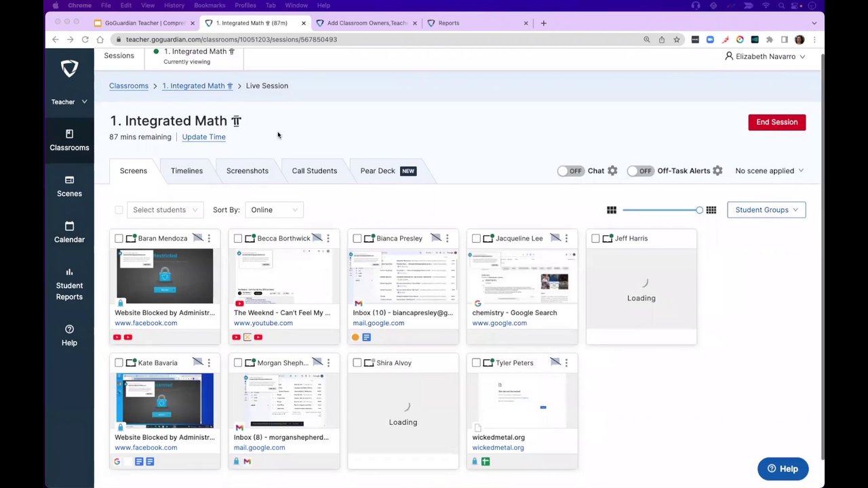This screenshot has height=488, width=868.
Task: Open Off-Task Alerts settings gear
Action: [717, 171]
